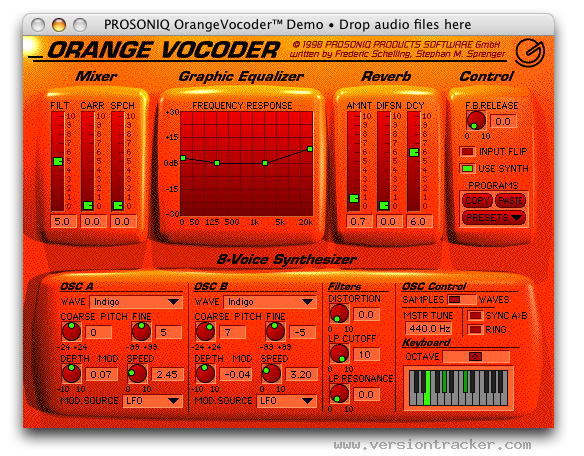Adjust the reverb DIFSN slider handle
Viewport: 584px width, 456px height.
(x=384, y=205)
